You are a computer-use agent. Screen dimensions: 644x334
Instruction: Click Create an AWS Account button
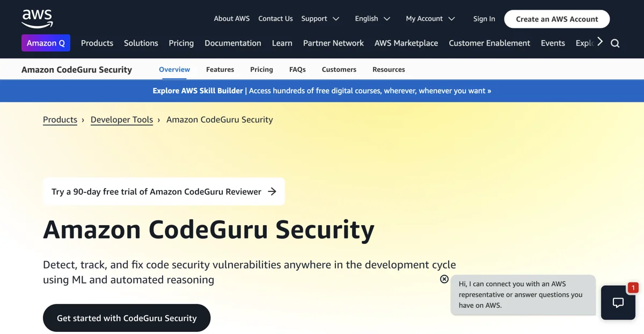point(557,19)
